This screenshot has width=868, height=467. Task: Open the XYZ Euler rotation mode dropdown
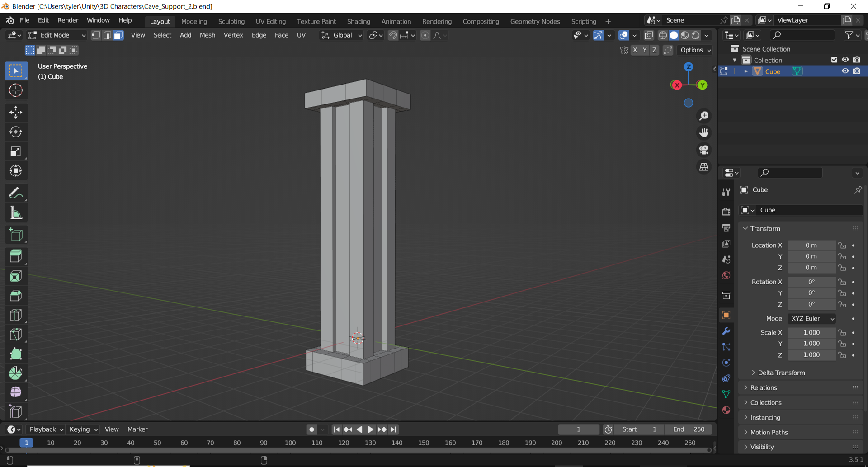click(x=811, y=319)
